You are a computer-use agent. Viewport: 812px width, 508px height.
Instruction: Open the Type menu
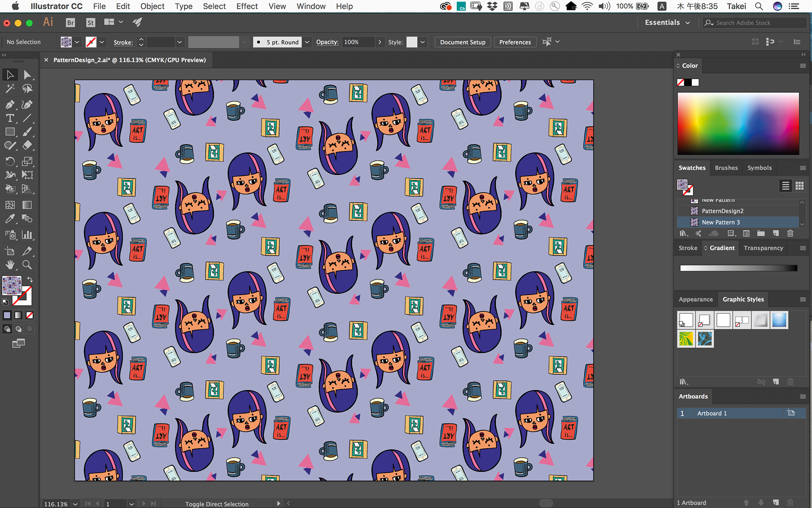click(x=184, y=6)
